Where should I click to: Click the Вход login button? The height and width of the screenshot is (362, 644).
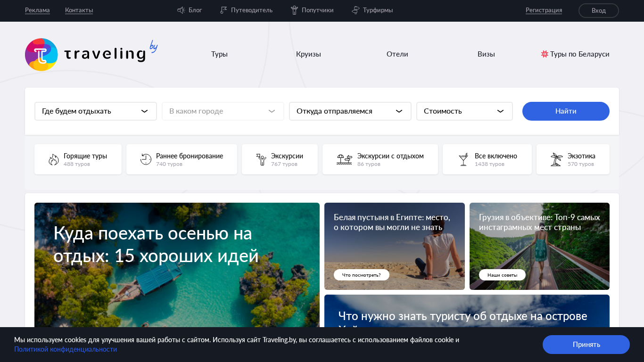[599, 10]
